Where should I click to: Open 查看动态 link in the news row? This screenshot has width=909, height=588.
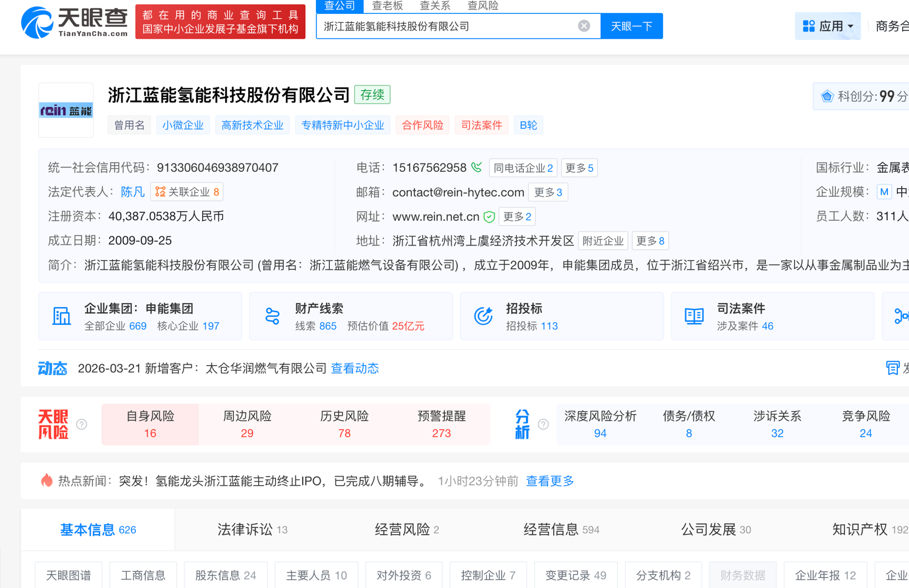pos(355,368)
